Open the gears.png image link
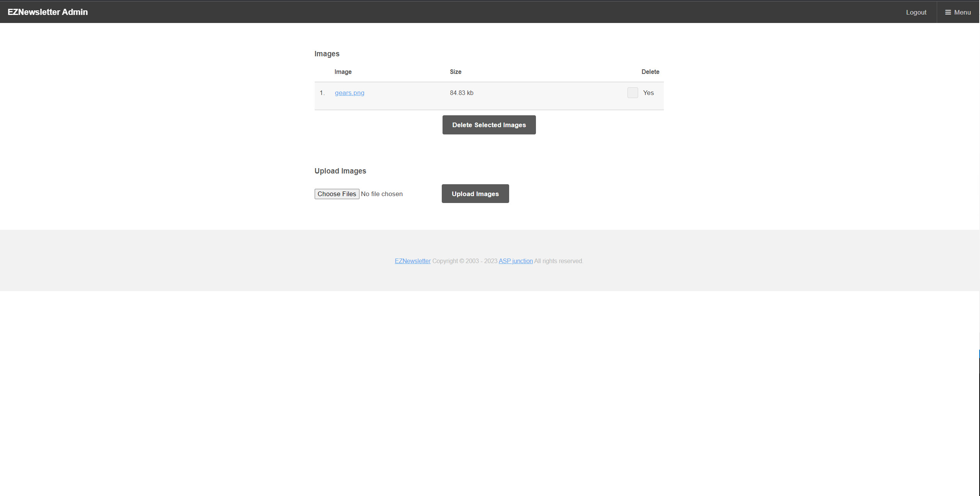This screenshot has height=496, width=980. coord(349,93)
